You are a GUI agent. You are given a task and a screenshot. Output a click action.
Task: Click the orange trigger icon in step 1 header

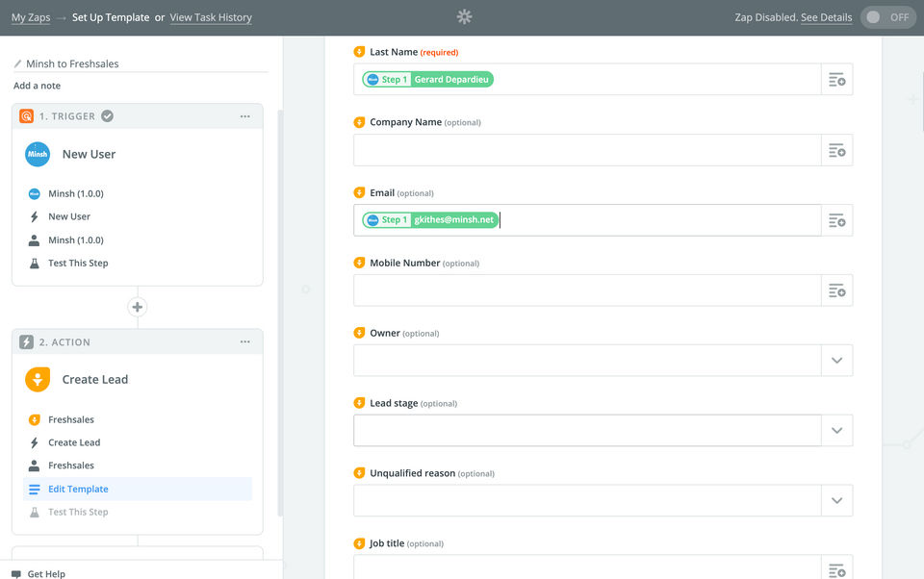tap(27, 116)
